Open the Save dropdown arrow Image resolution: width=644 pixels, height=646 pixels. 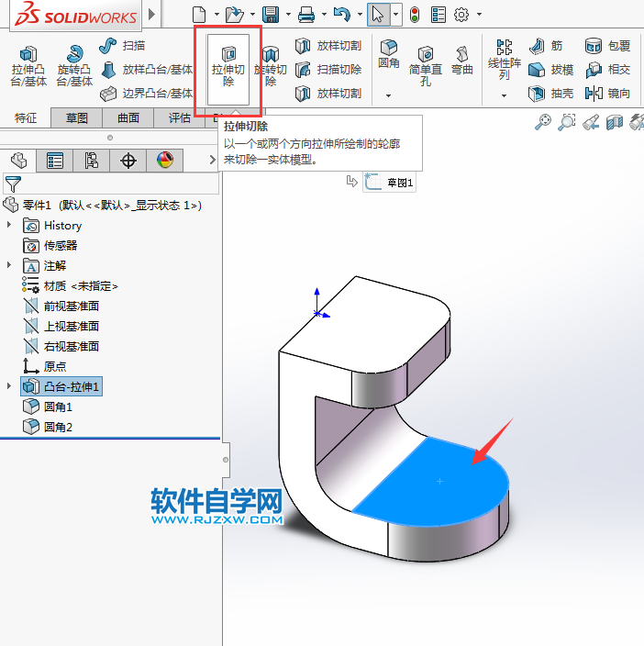click(x=288, y=15)
